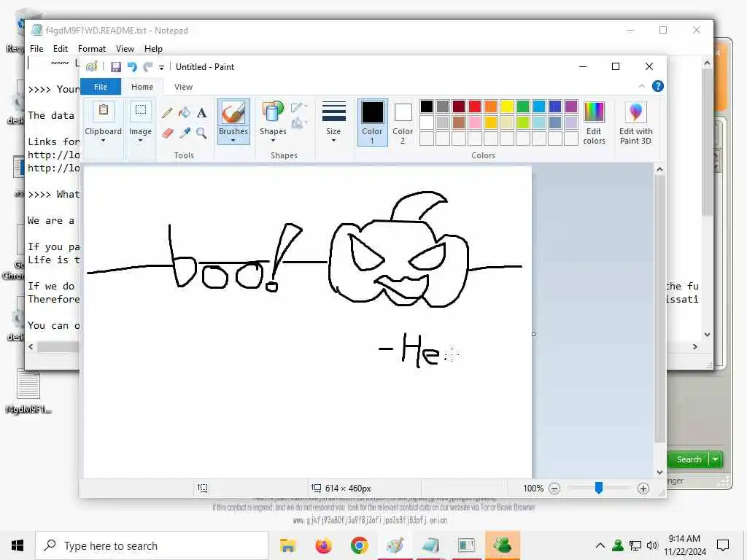
Task: Click Notepad horizontal scrollbar right arrow
Action: tap(695, 346)
